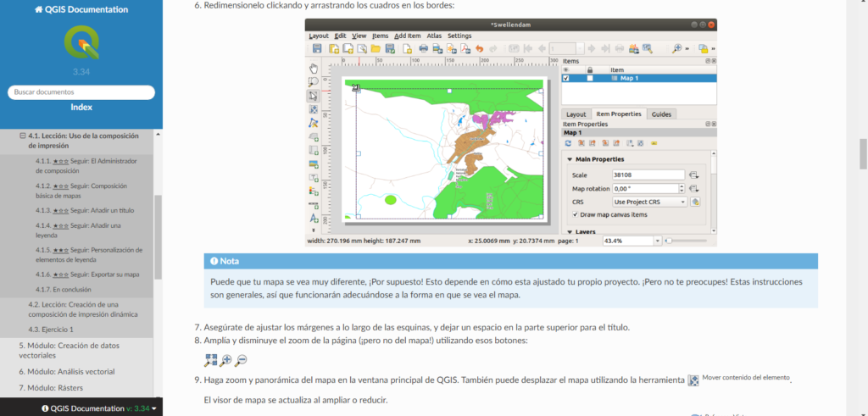Screen dimensions: 868x416
Task: Open the Add Item menu
Action: [408, 36]
